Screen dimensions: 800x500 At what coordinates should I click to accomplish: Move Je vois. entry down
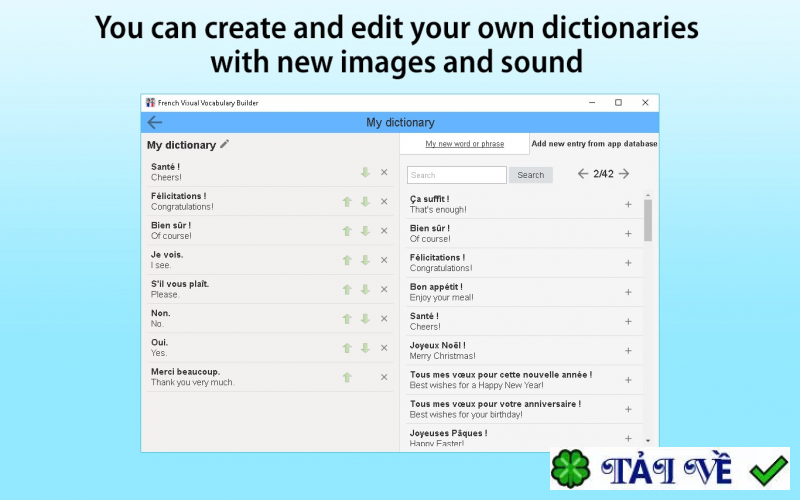365,260
